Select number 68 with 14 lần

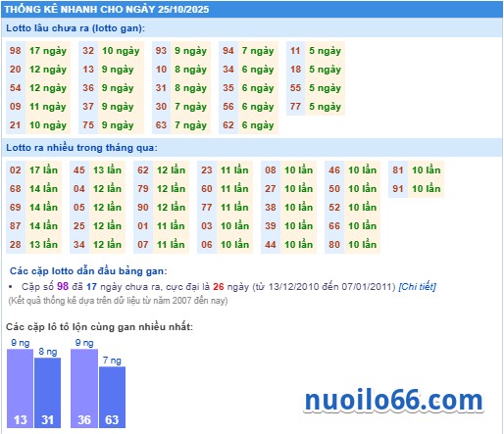[16, 189]
